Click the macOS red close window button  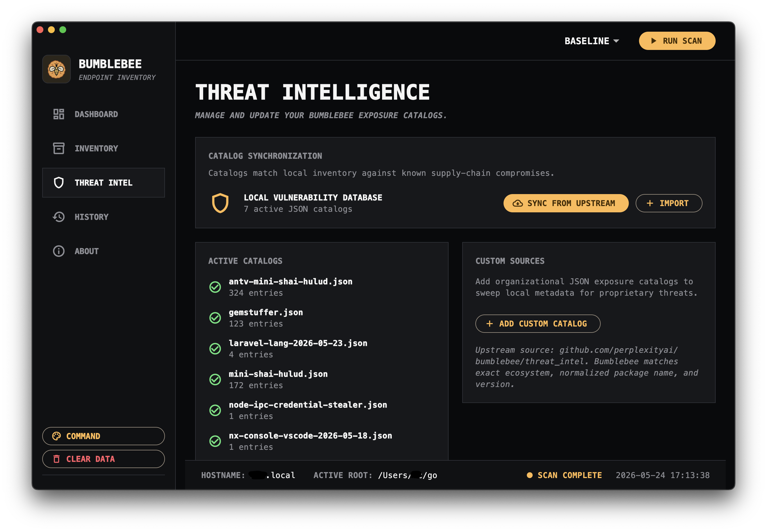tap(40, 30)
